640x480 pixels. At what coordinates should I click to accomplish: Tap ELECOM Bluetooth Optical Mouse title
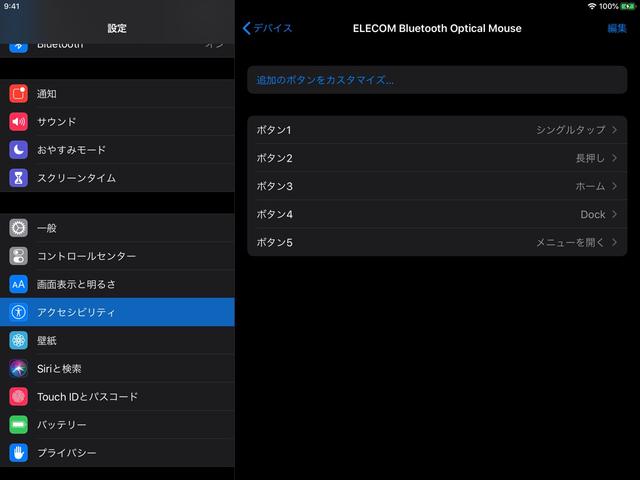[437, 28]
